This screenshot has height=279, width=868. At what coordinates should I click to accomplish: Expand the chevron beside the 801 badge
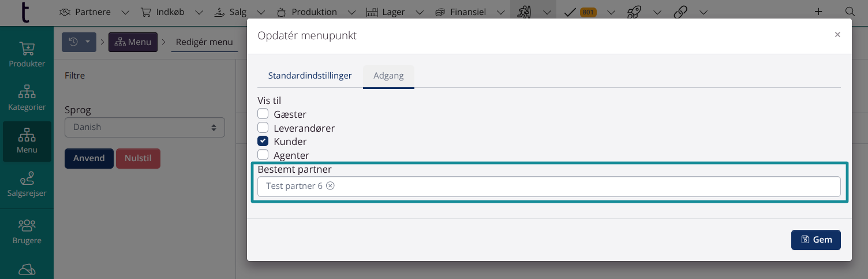point(611,12)
